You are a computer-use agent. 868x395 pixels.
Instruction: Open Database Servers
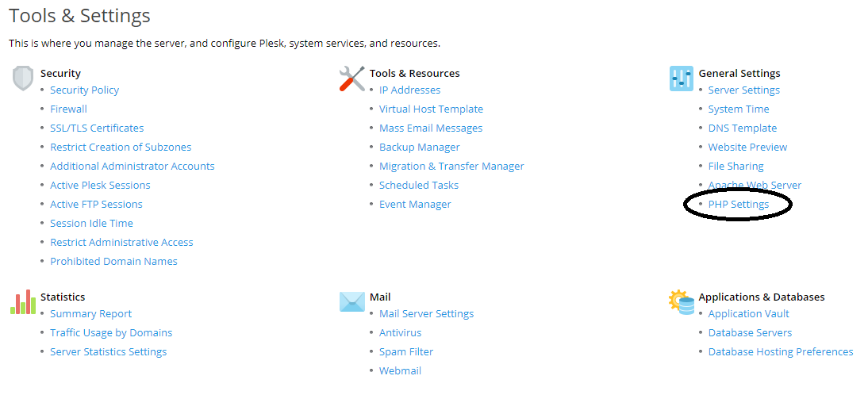point(750,332)
